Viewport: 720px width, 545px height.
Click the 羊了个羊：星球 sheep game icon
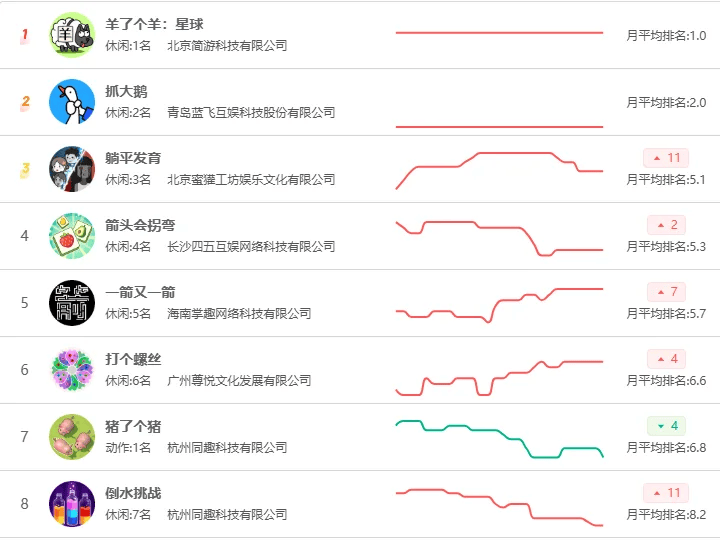tap(72, 35)
